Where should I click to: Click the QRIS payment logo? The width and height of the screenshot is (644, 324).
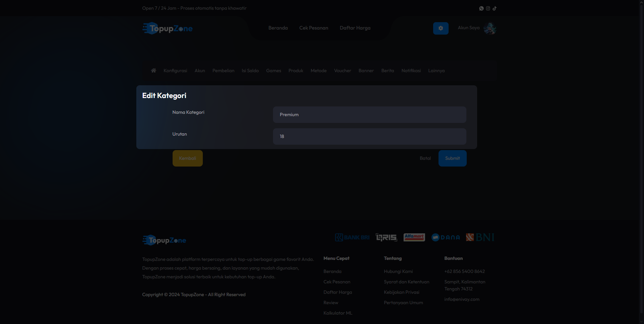pyautogui.click(x=386, y=237)
